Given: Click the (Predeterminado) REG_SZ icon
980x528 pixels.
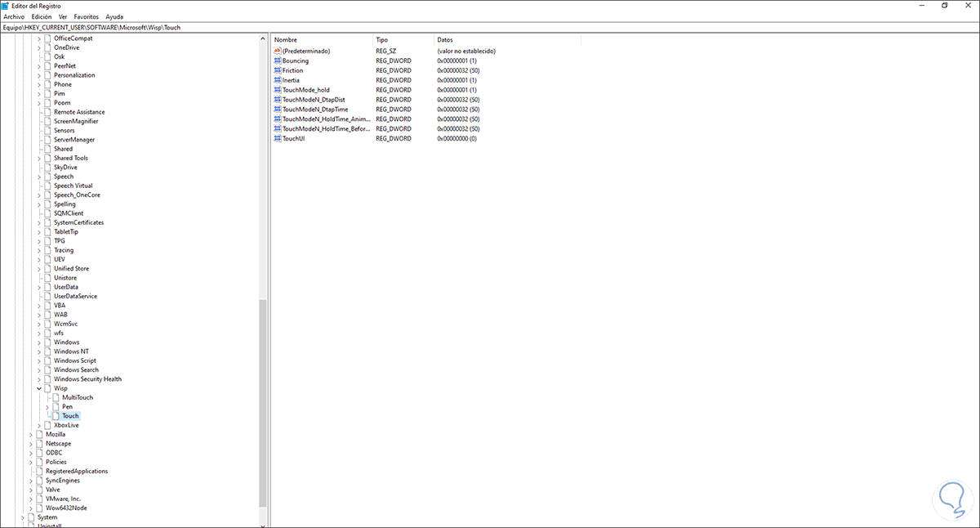Looking at the screenshot, I should pyautogui.click(x=278, y=51).
